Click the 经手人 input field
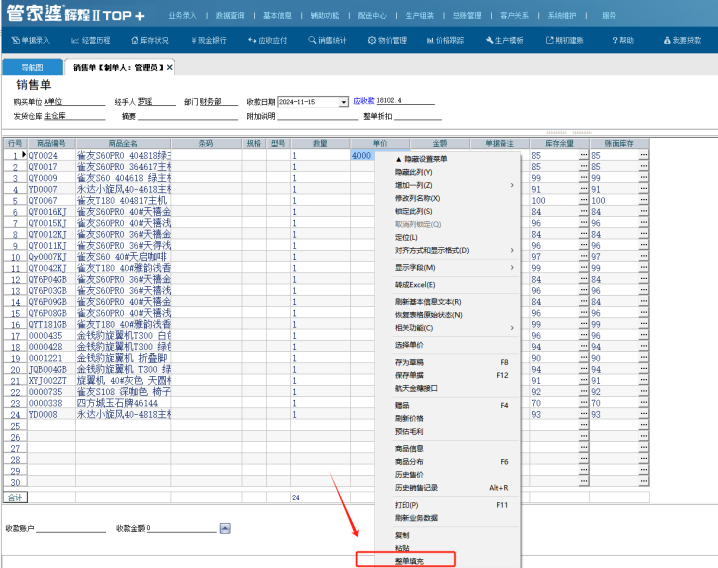The height and width of the screenshot is (568, 718). click(x=156, y=102)
